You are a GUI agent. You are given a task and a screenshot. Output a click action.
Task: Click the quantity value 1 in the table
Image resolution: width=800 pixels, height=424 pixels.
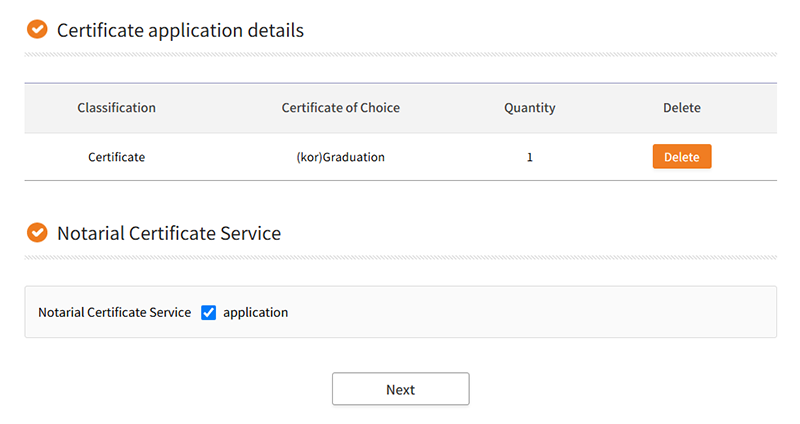(x=529, y=157)
